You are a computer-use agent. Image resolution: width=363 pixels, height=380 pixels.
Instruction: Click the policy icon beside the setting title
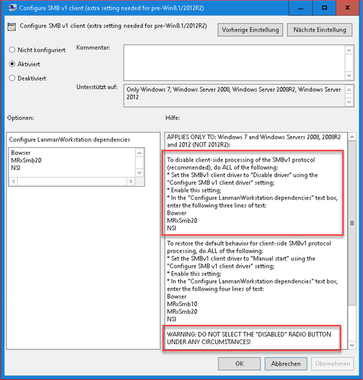click(x=12, y=27)
